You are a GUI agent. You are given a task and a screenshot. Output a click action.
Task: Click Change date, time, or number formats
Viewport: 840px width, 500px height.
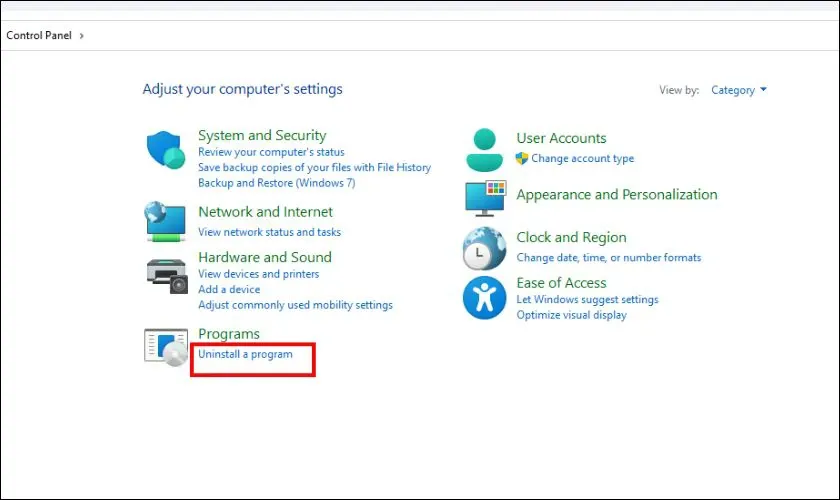coord(608,257)
